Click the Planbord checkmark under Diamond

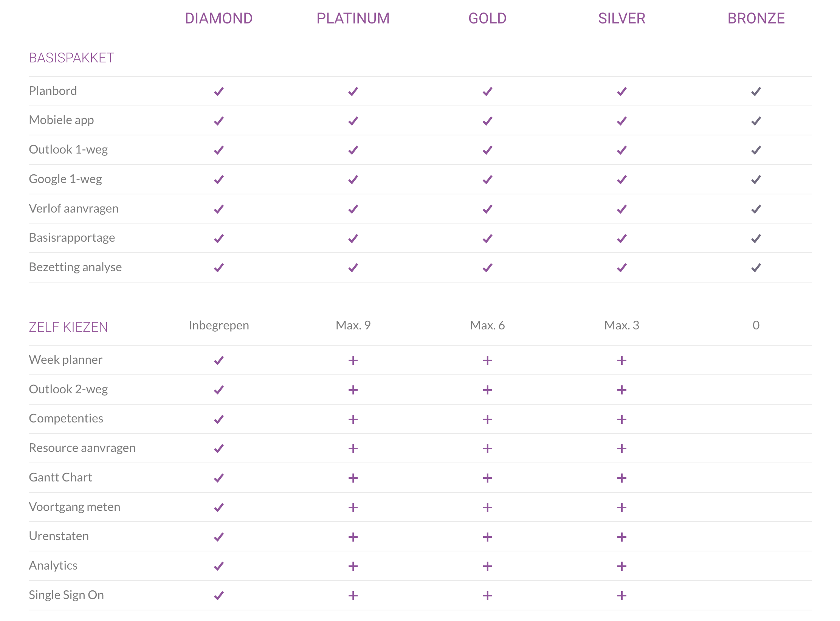tap(219, 92)
